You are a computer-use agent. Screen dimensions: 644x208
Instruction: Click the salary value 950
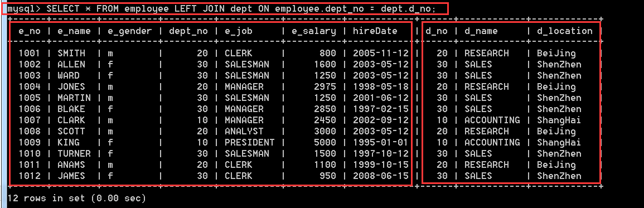pyautogui.click(x=328, y=176)
